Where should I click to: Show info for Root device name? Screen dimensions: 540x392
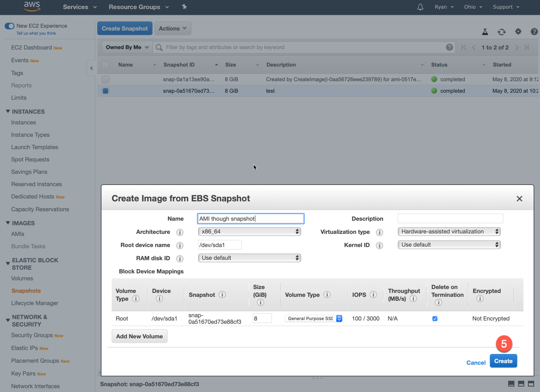180,245
